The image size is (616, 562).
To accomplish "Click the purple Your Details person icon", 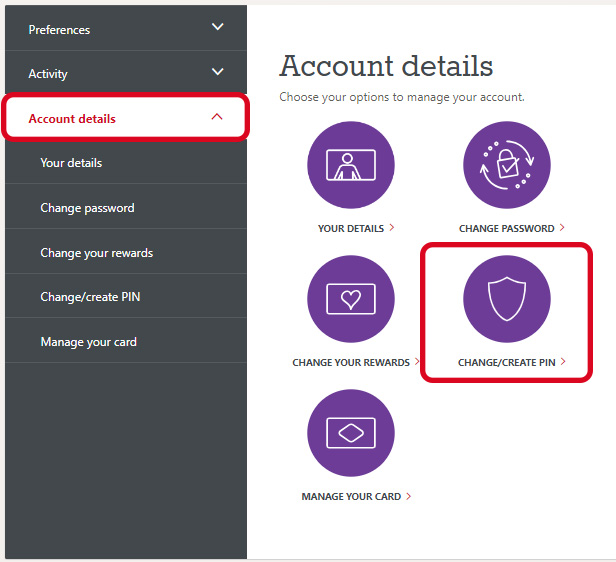I will 351,165.
